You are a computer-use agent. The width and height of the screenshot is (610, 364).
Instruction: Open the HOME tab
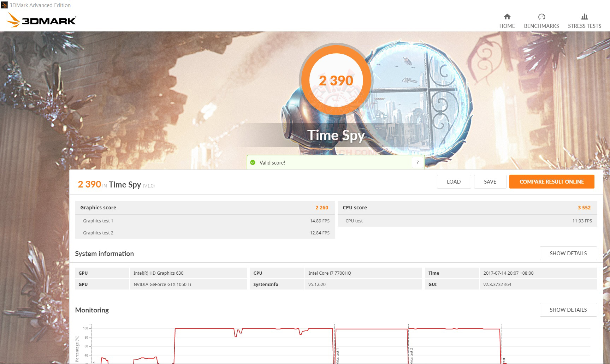(x=507, y=21)
